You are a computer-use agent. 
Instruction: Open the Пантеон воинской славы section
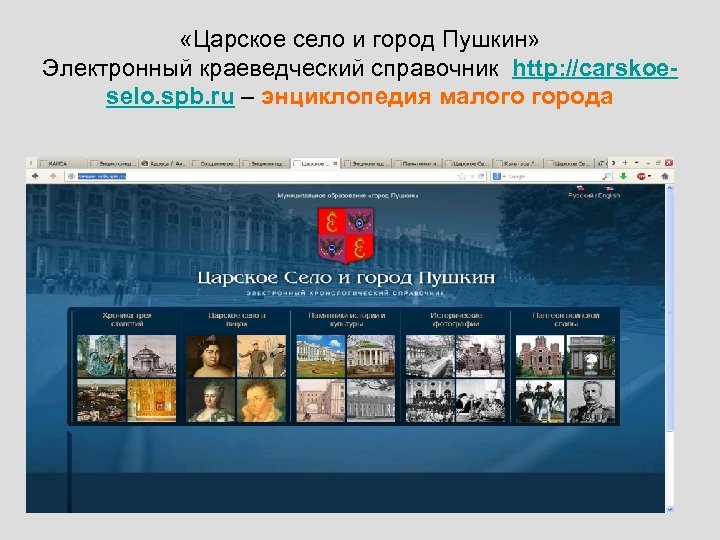coord(566,320)
